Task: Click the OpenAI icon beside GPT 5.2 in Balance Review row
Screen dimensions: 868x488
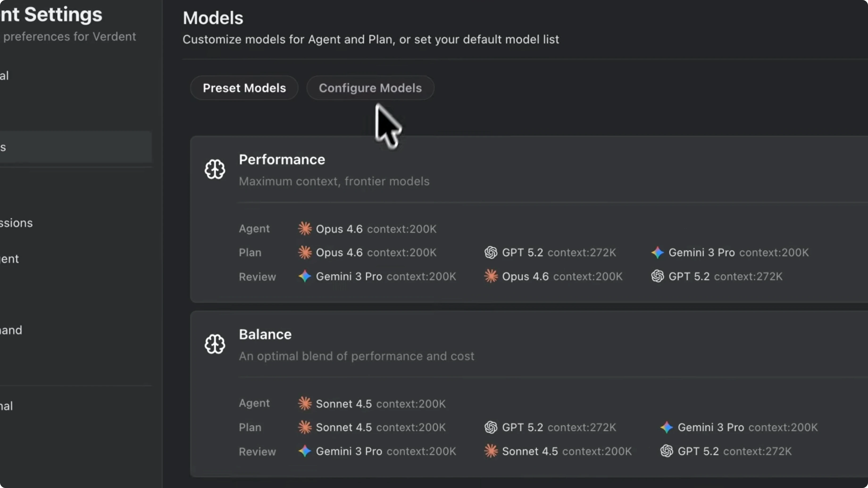Action: coord(666,451)
